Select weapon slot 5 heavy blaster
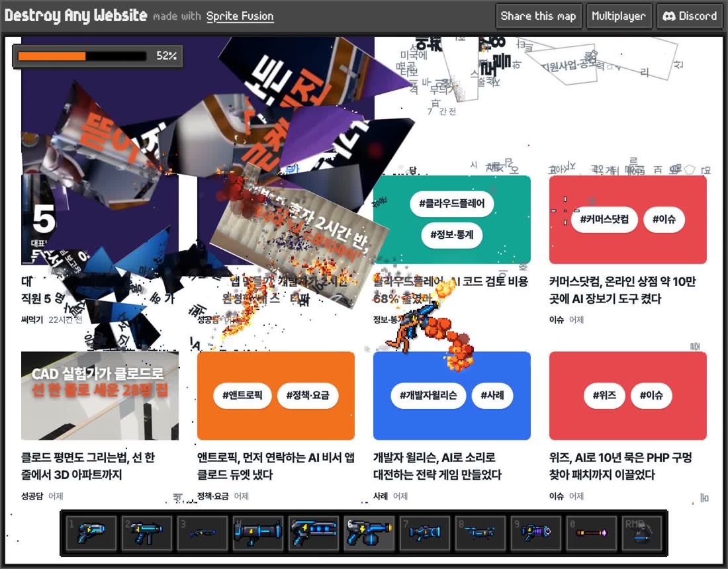Viewport: 728px width, 569px height. (314, 533)
